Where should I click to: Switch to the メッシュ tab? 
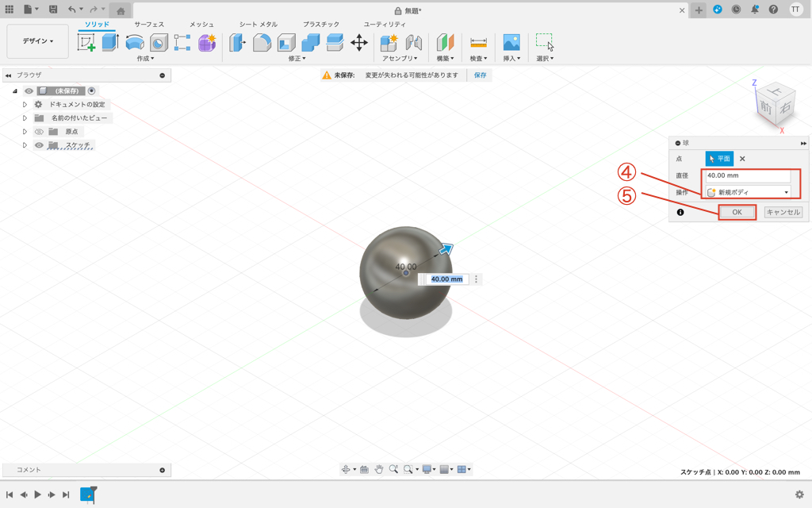[201, 25]
